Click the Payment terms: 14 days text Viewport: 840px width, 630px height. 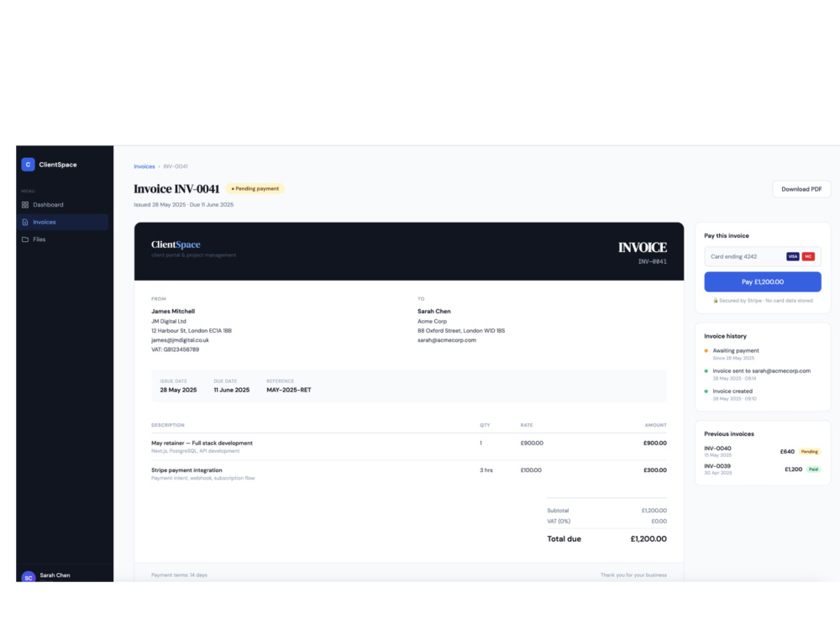179,575
